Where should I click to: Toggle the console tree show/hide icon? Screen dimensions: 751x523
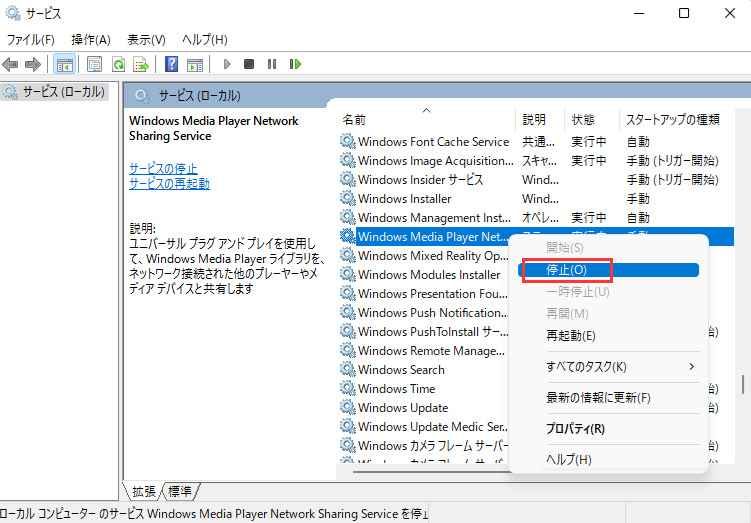(x=65, y=64)
